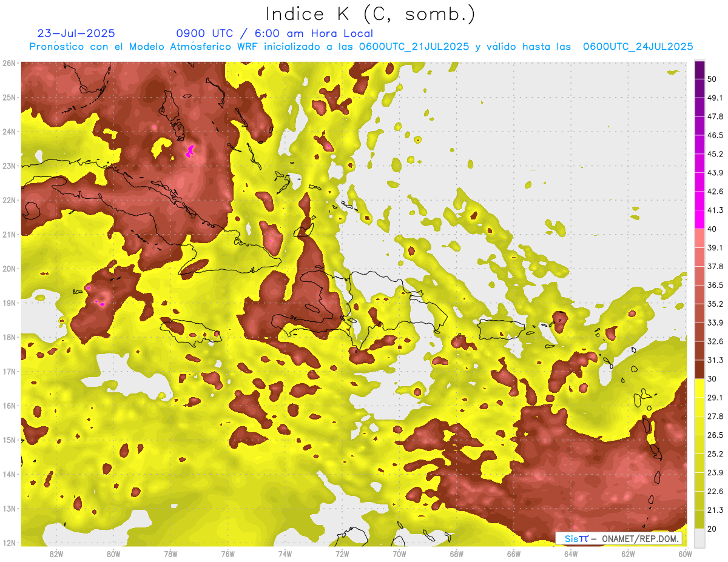Viewport: 728px width, 562px height.
Task: Click the "18N" latitude label
Action: click(x=9, y=337)
